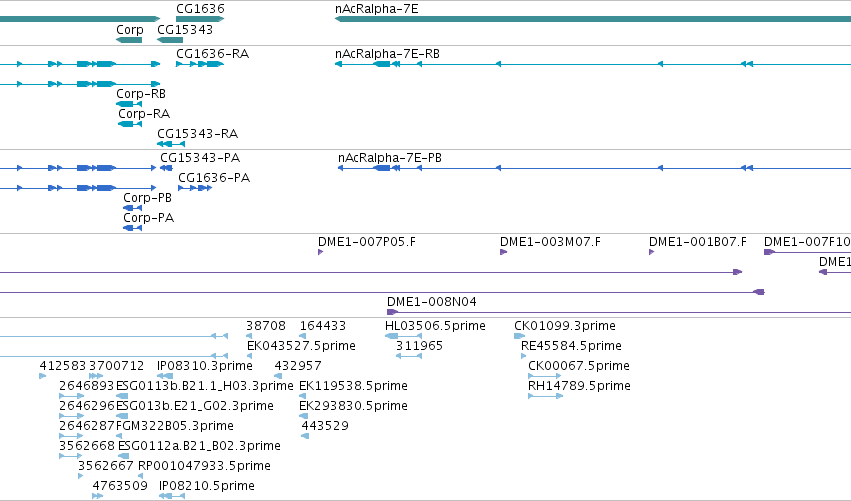The image size is (851, 501).
Task: Click the EK293830.5prime EST label
Action: tap(353, 406)
